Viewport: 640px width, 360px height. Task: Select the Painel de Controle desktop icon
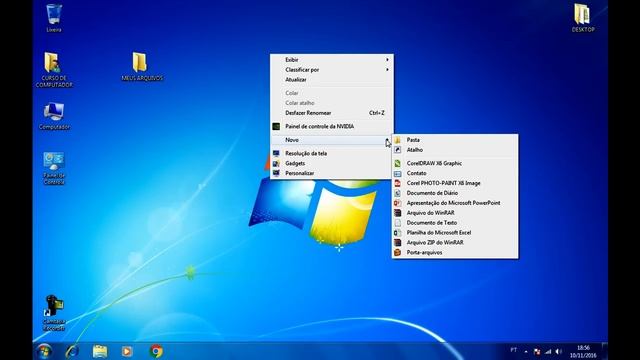click(x=54, y=168)
